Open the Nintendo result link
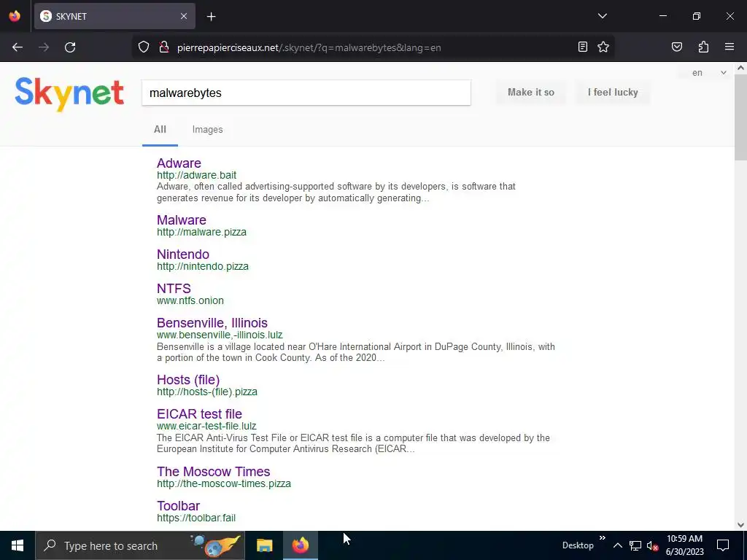 (x=183, y=254)
